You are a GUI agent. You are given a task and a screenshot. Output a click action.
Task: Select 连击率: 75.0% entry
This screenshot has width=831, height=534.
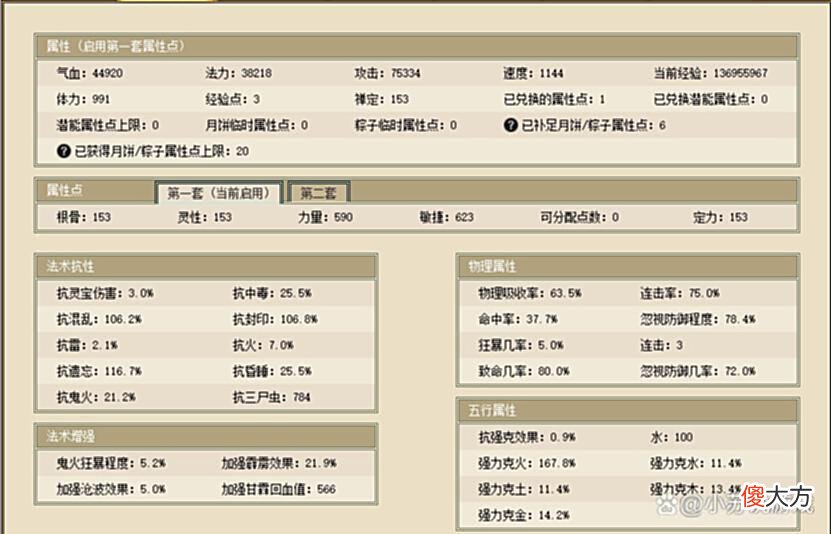(679, 293)
